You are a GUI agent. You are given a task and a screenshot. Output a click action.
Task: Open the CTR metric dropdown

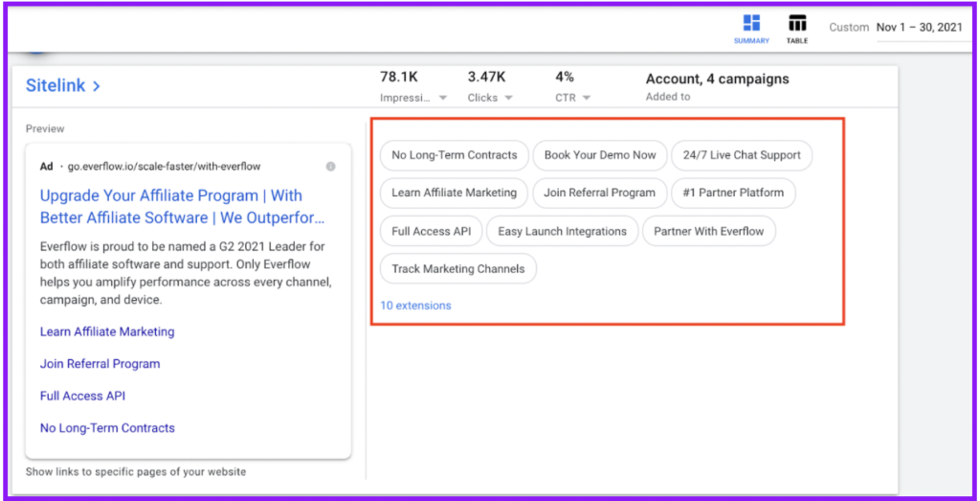tap(584, 98)
